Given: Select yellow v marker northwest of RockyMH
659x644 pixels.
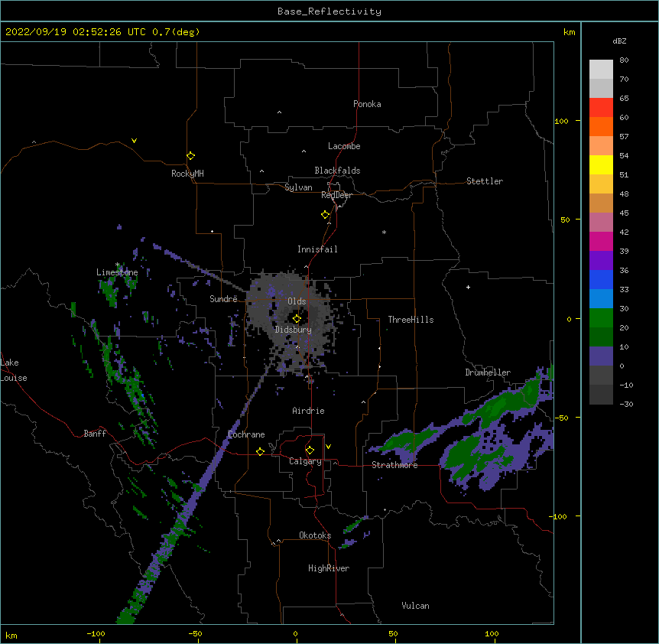Looking at the screenshot, I should pyautogui.click(x=134, y=141).
